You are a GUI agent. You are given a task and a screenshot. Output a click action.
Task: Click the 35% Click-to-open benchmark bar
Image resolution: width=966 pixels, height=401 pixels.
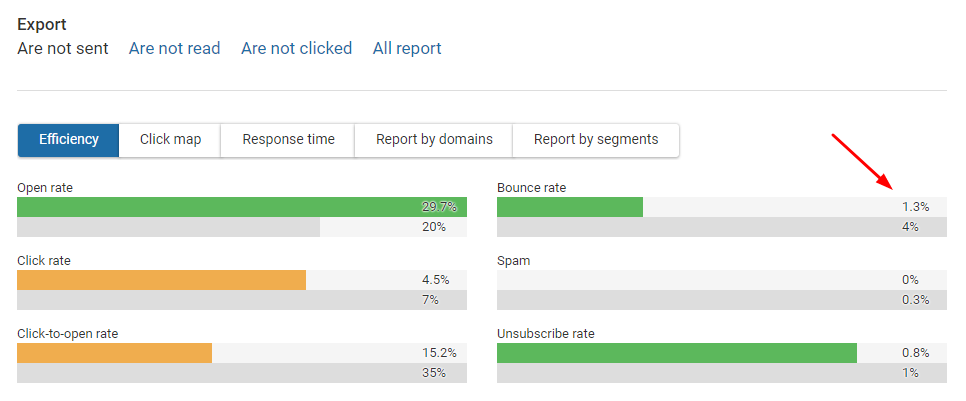pyautogui.click(x=240, y=373)
